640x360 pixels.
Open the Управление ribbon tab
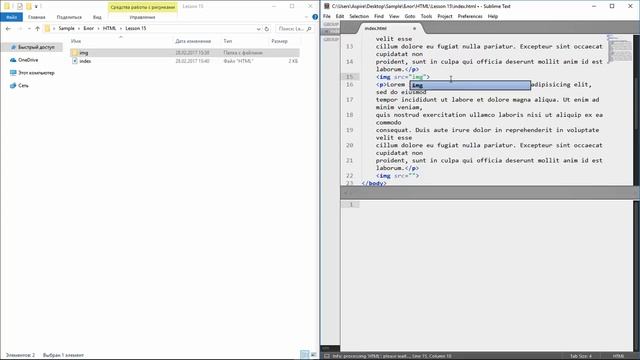click(x=142, y=17)
